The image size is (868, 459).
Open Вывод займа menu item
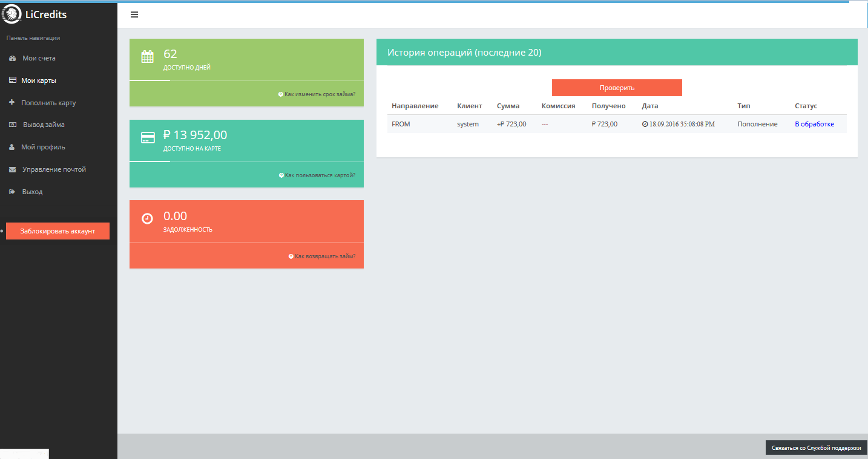pyautogui.click(x=44, y=125)
